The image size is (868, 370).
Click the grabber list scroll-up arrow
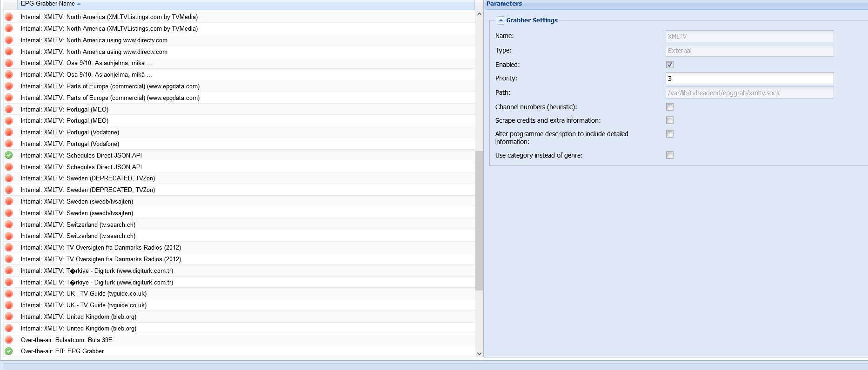click(479, 14)
